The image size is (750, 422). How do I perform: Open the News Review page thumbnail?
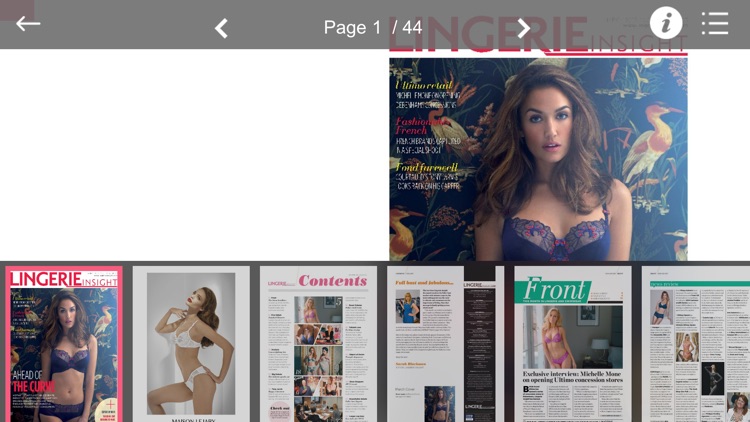[695, 344]
